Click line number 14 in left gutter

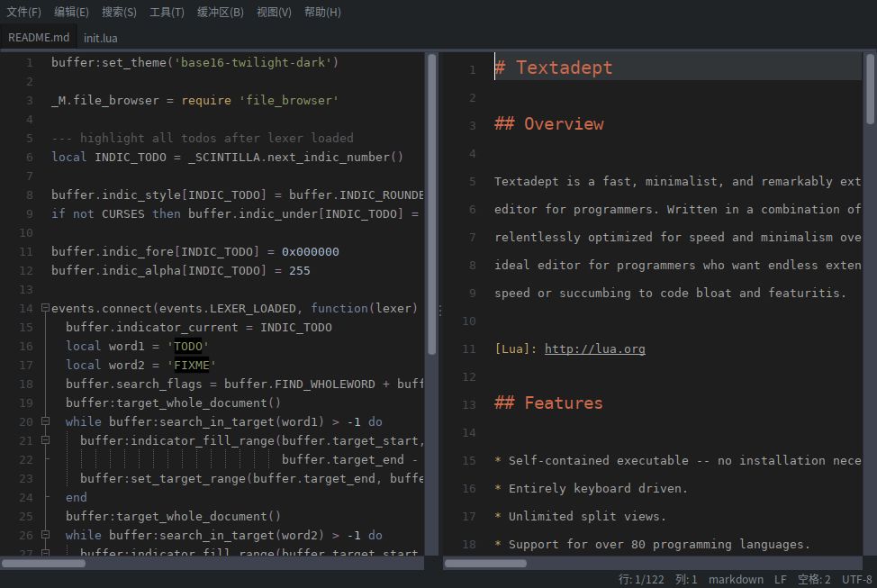(26, 308)
